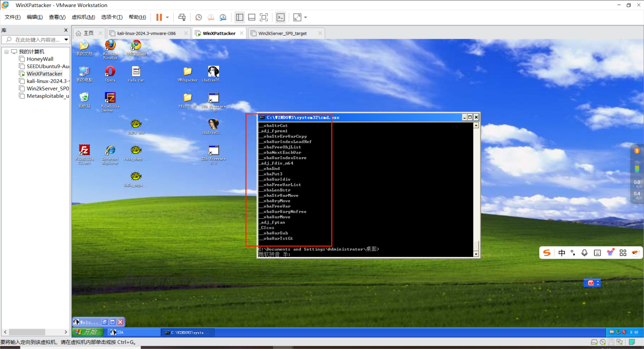The height and width of the screenshot is (349, 644).
Task: Select the FileZilla Client shortcut
Action: point(84,154)
